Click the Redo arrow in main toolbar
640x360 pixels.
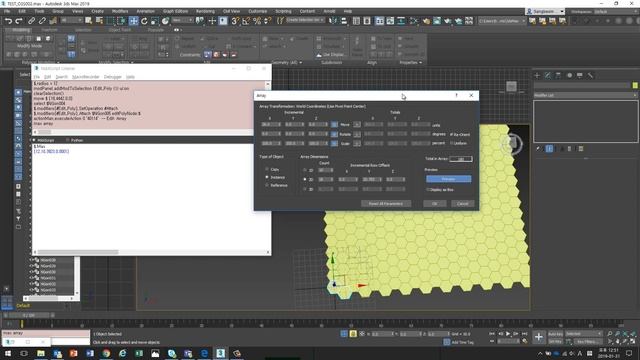point(19,20)
